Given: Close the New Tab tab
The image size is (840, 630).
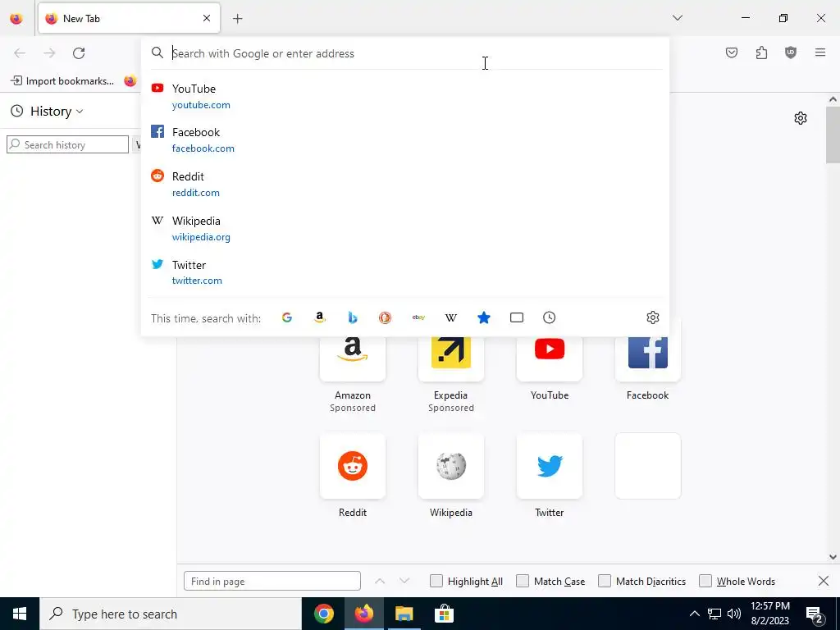Looking at the screenshot, I should [207, 18].
